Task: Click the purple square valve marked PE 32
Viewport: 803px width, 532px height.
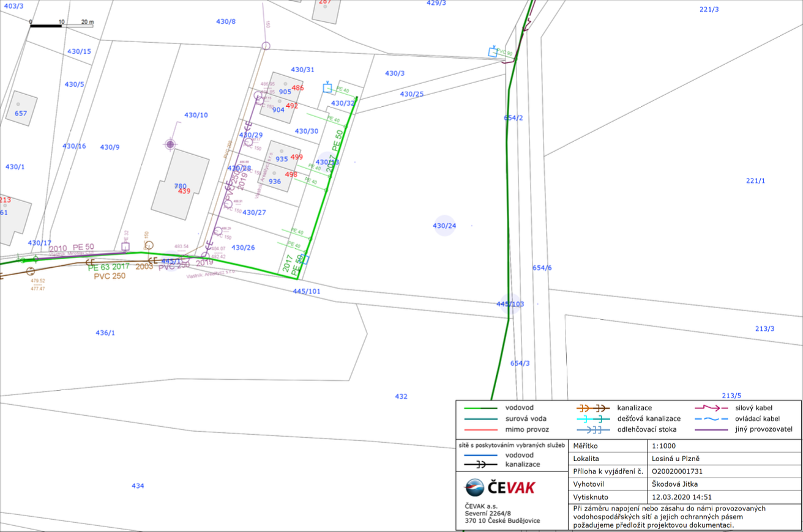Action: 125,247
